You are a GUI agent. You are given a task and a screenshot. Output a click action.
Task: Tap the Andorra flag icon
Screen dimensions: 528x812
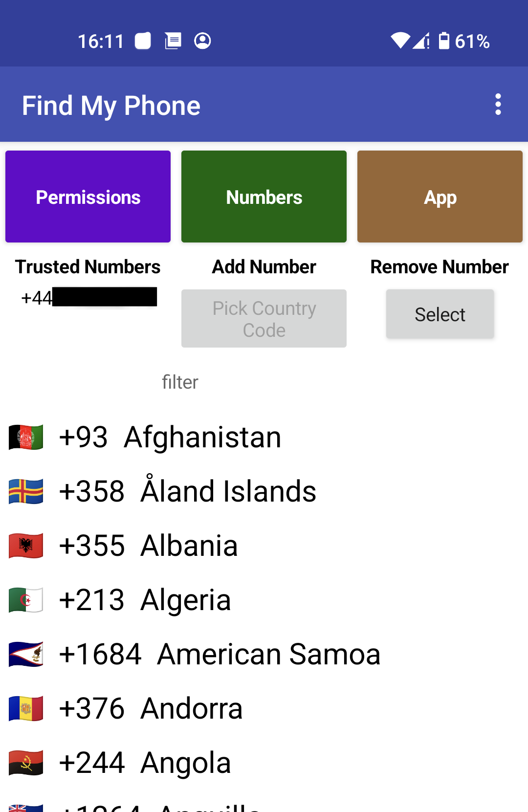pos(26,708)
